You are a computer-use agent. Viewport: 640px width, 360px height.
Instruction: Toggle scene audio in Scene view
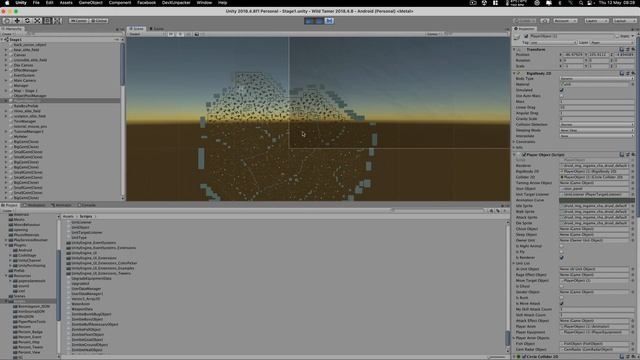(x=188, y=34)
